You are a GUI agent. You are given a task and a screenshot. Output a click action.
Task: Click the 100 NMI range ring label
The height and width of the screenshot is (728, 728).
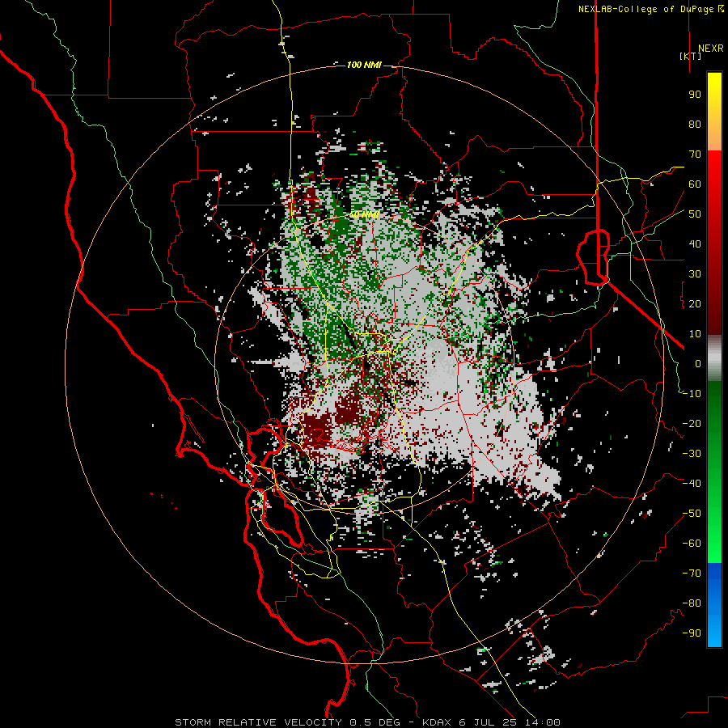click(x=364, y=65)
